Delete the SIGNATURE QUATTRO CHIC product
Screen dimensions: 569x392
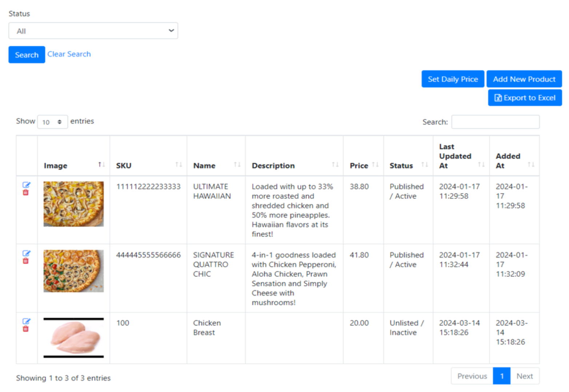tap(26, 261)
